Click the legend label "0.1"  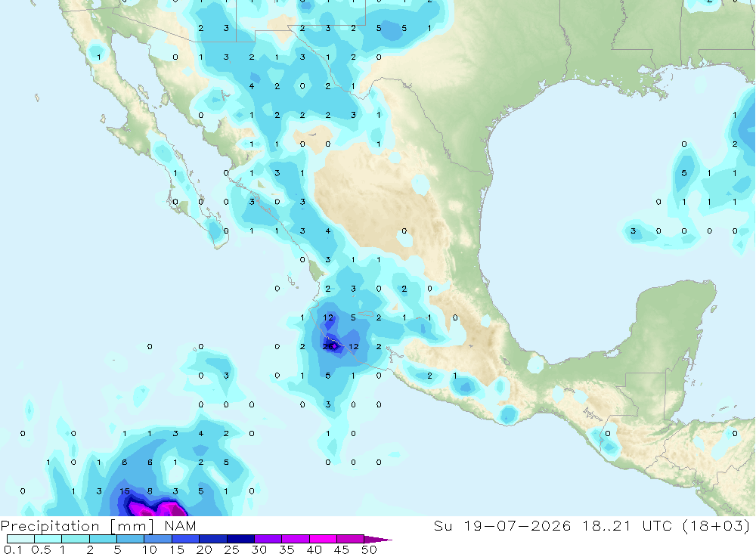[x=13, y=549]
